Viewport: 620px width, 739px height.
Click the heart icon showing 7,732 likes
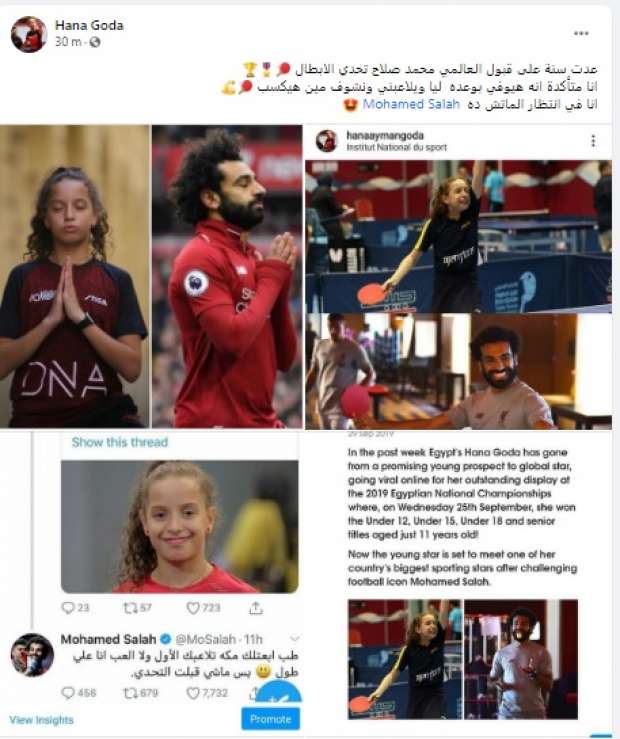click(x=193, y=693)
